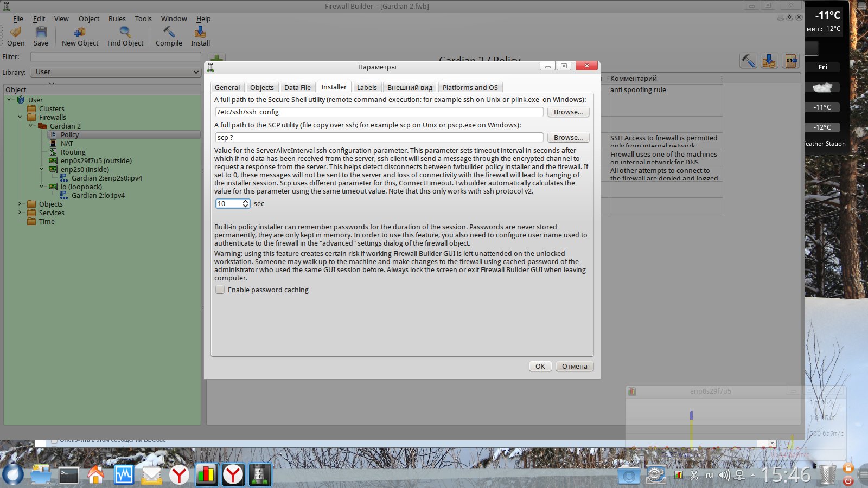Click the Save floppy disk icon

point(41,33)
